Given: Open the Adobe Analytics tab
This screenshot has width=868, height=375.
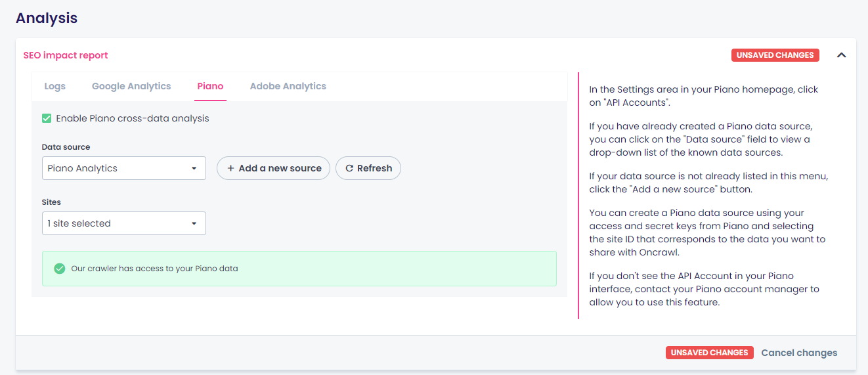Looking at the screenshot, I should click(x=288, y=86).
